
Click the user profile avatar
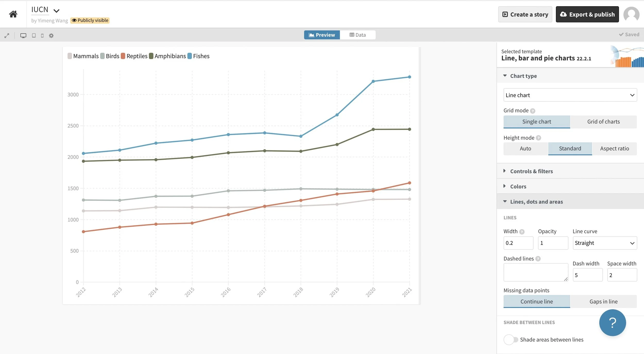coord(631,14)
